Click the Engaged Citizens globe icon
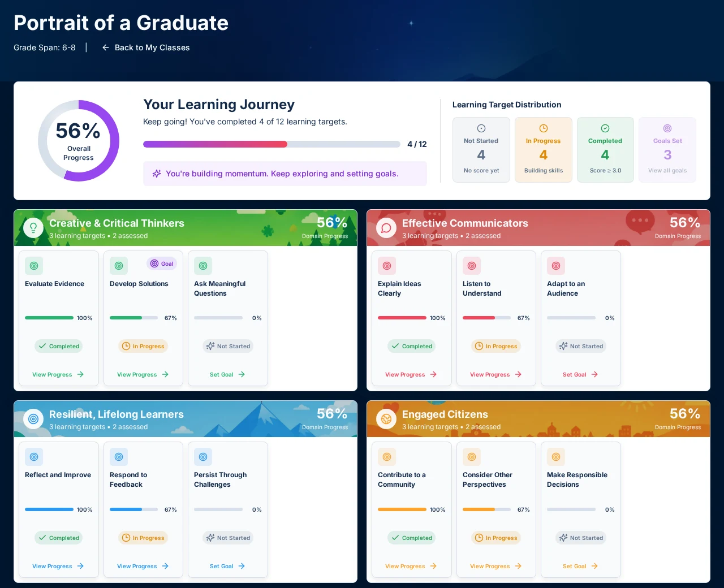The height and width of the screenshot is (588, 724). [x=386, y=419]
